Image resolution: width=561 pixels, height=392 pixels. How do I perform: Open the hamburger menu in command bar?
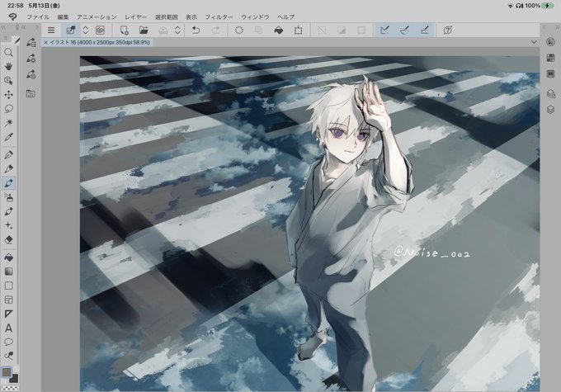(x=51, y=31)
